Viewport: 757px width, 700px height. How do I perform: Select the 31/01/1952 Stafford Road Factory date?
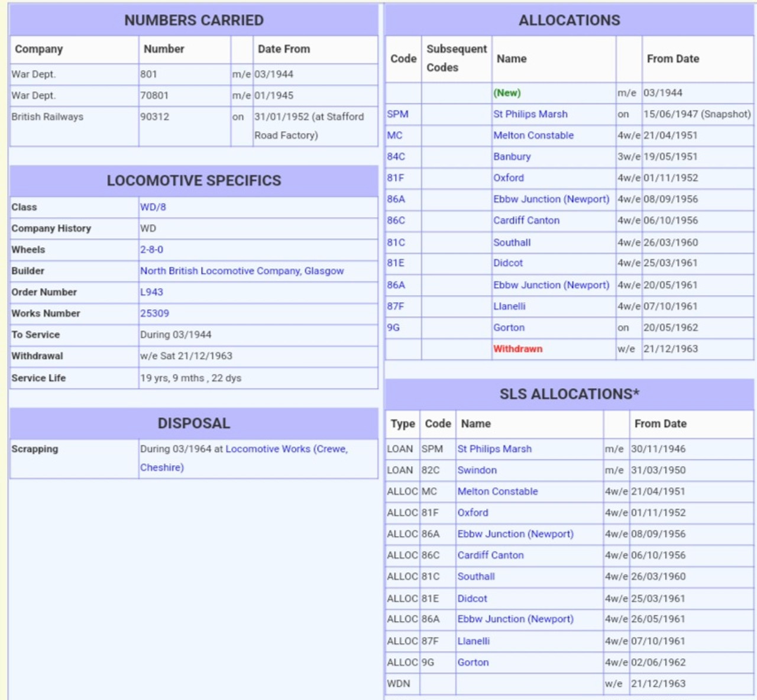coord(309,126)
